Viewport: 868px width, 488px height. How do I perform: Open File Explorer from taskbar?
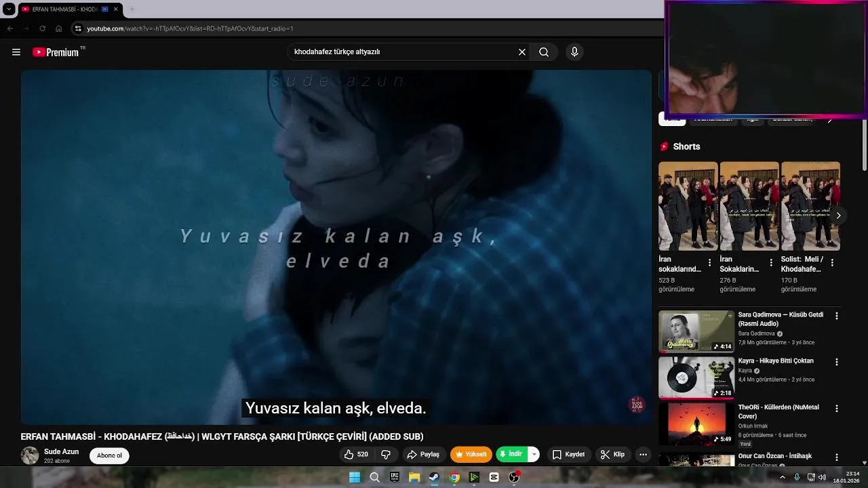coord(414,477)
